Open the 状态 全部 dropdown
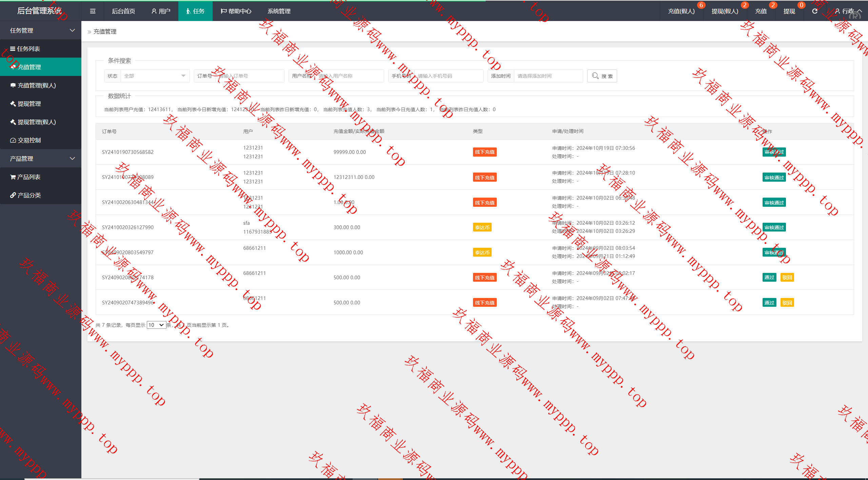Image resolution: width=868 pixels, height=480 pixels. [x=155, y=76]
